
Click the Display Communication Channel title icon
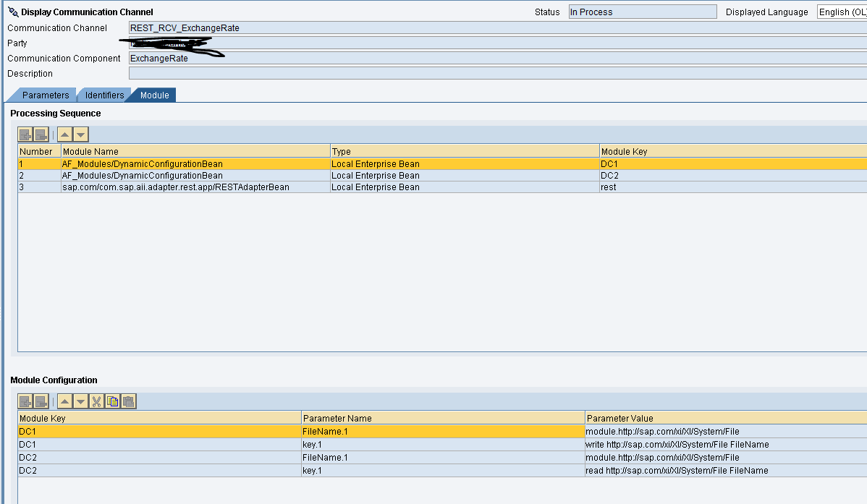tap(13, 12)
